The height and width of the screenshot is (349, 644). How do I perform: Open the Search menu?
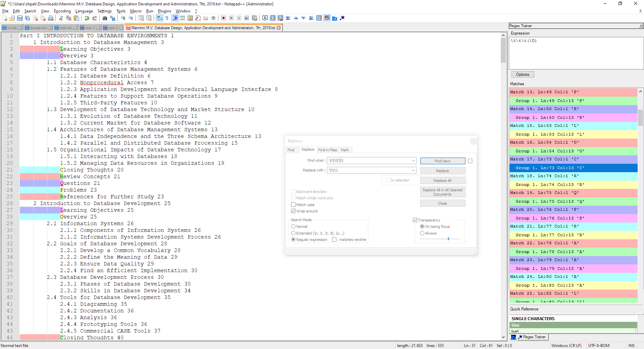tap(30, 11)
